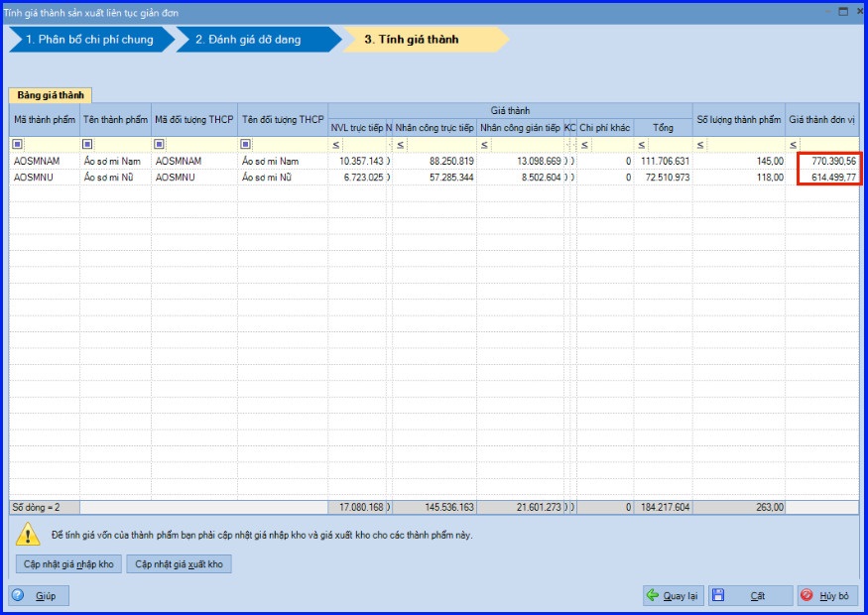Click the floppy disk save icon
The width and height of the screenshot is (868, 615).
click(x=718, y=595)
